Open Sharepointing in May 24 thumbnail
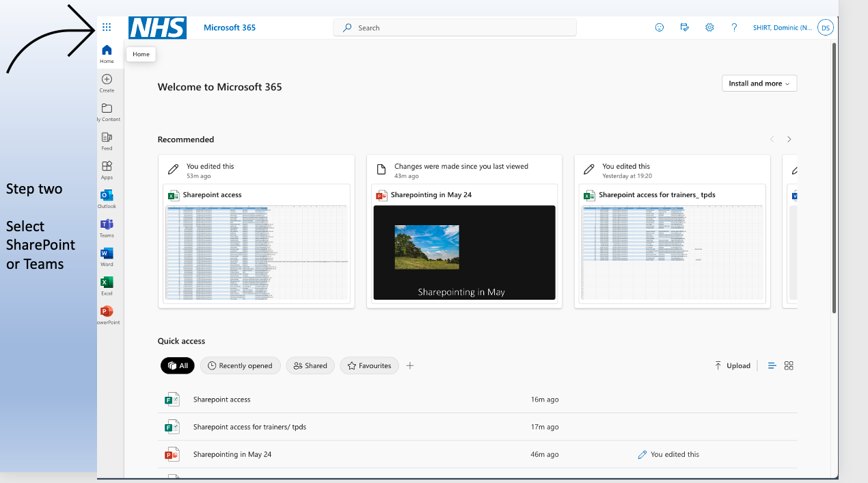The image size is (868, 483). point(464,252)
